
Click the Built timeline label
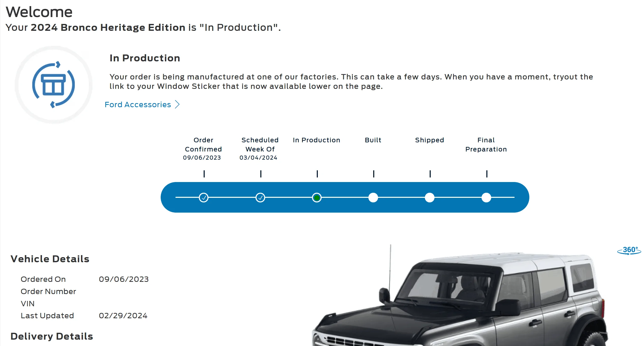(373, 140)
